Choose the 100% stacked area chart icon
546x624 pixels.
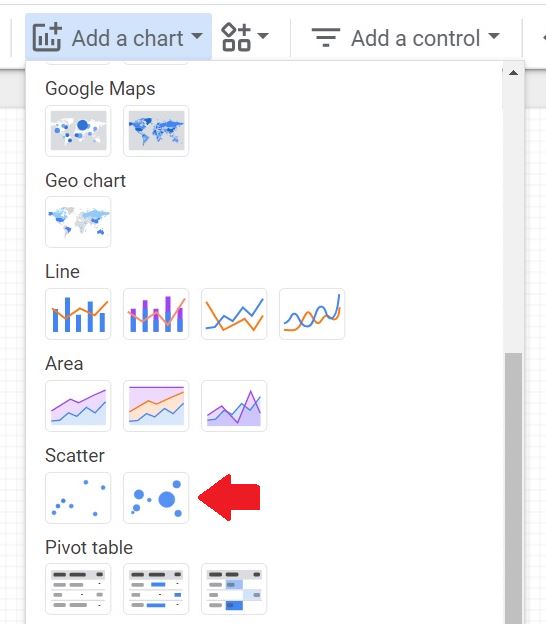[x=156, y=406]
